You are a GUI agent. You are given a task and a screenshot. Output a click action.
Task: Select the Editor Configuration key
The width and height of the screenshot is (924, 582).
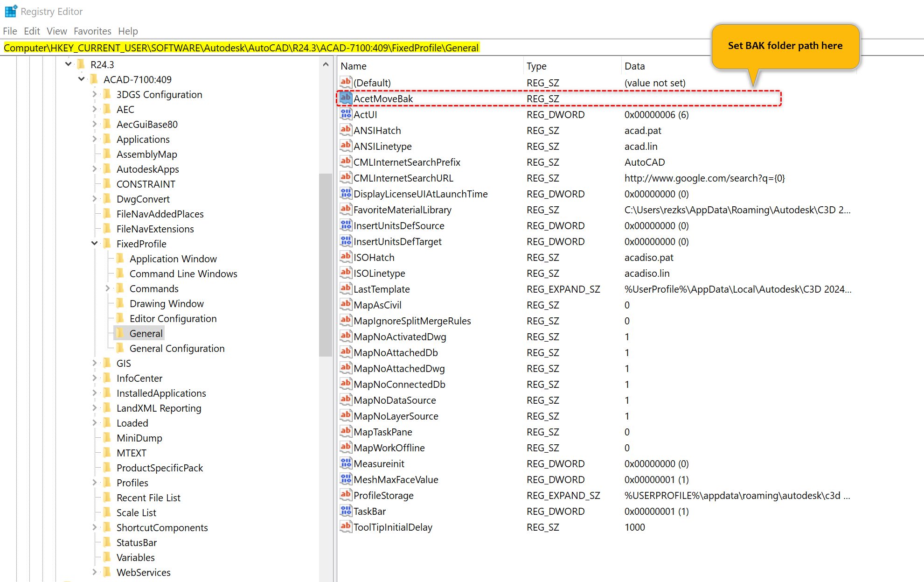[x=173, y=318]
